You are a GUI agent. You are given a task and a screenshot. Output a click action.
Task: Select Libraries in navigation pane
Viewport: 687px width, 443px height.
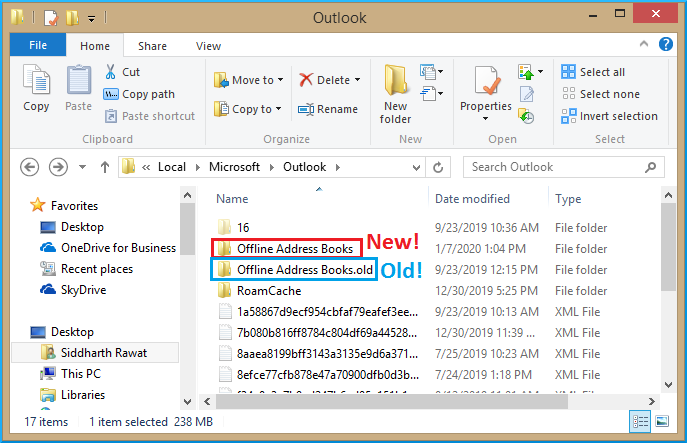[x=73, y=395]
